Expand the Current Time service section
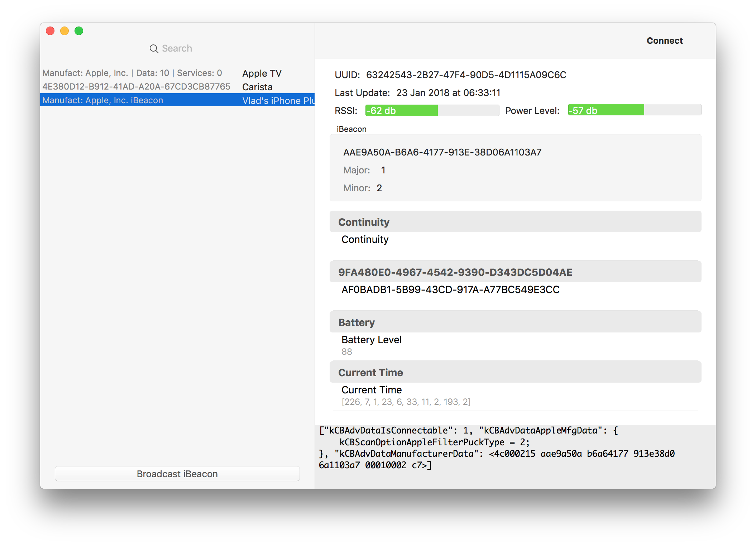Image resolution: width=756 pixels, height=546 pixels. pos(515,372)
